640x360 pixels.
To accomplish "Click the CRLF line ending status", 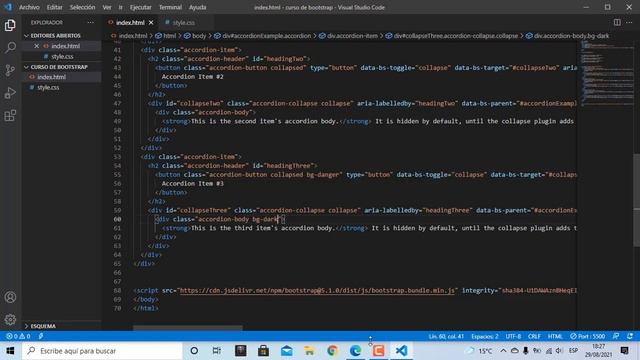I will pyautogui.click(x=534, y=336).
